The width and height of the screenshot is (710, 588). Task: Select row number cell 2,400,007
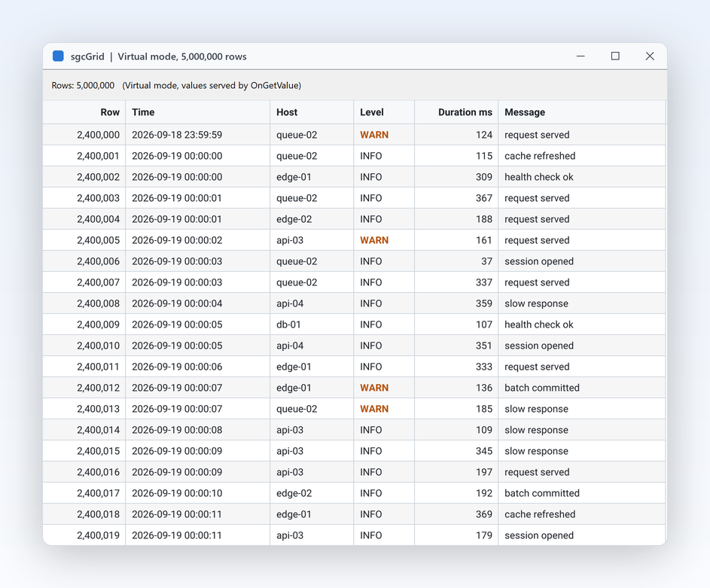tap(84, 282)
